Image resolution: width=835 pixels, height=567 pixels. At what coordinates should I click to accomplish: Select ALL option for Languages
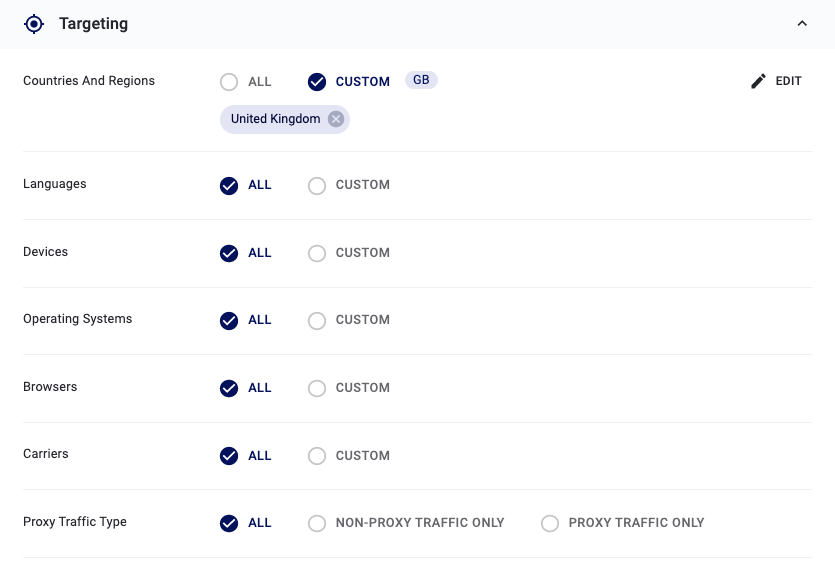tap(229, 185)
